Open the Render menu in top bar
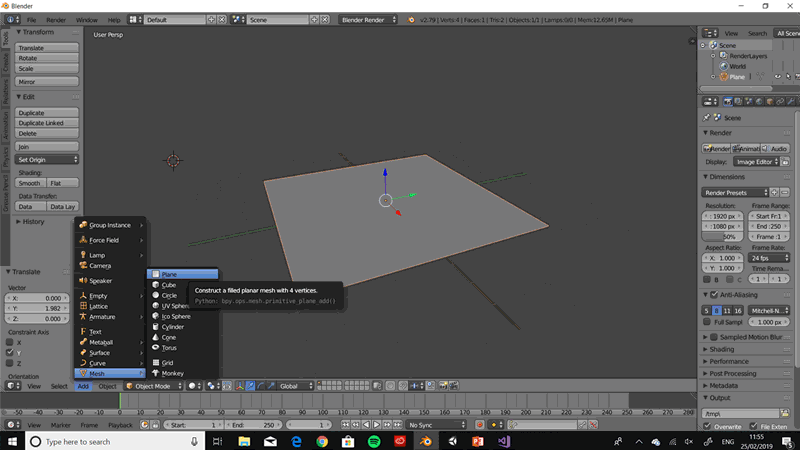Image resolution: width=800 pixels, height=450 pixels. coord(56,20)
